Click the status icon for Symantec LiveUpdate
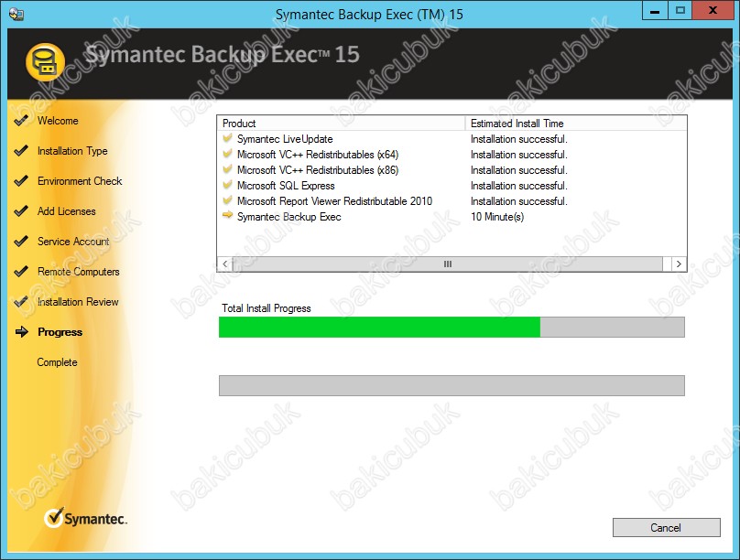The image size is (740, 560). (x=227, y=138)
